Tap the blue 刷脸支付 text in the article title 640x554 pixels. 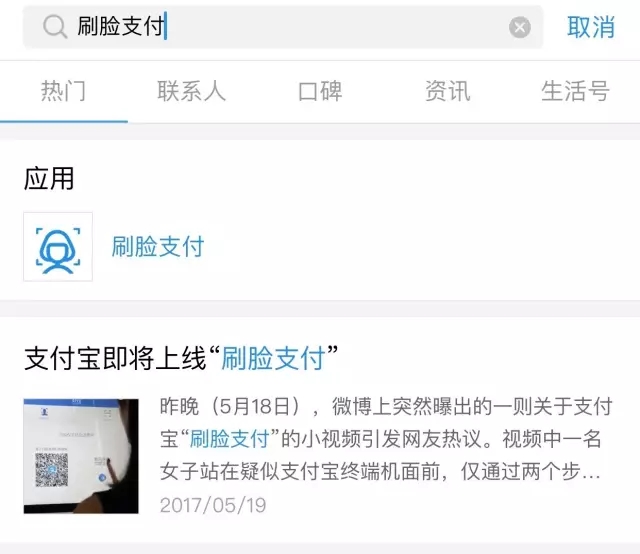[x=273, y=358]
